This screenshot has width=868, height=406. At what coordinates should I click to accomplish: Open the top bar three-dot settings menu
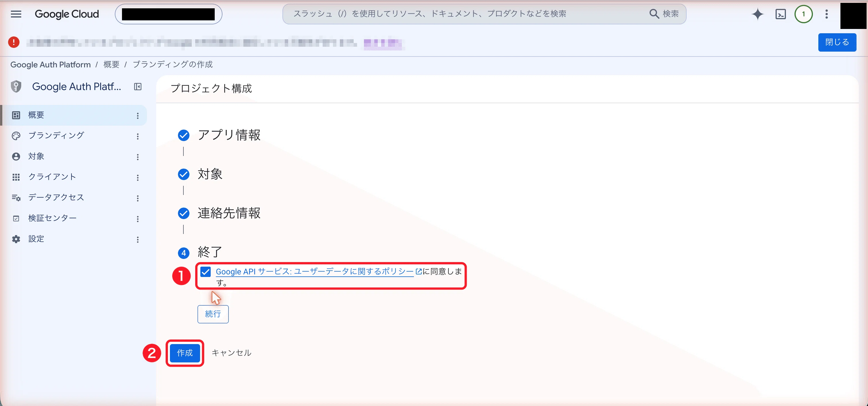(826, 14)
